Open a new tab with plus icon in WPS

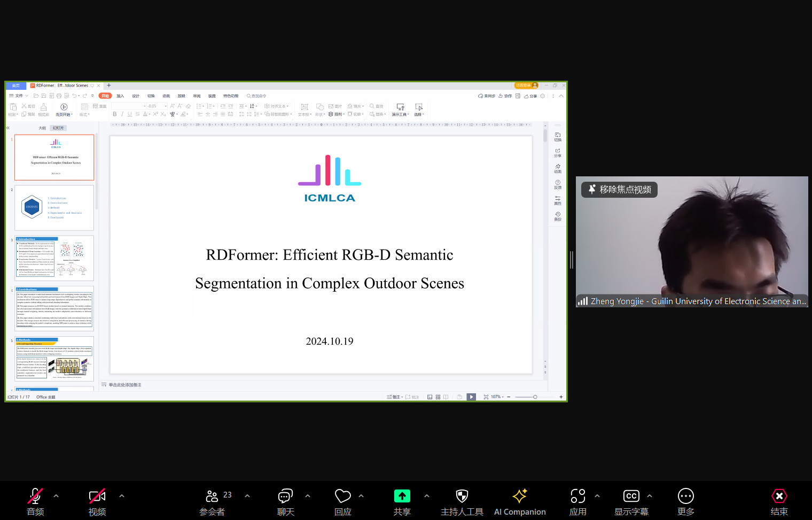tap(109, 86)
